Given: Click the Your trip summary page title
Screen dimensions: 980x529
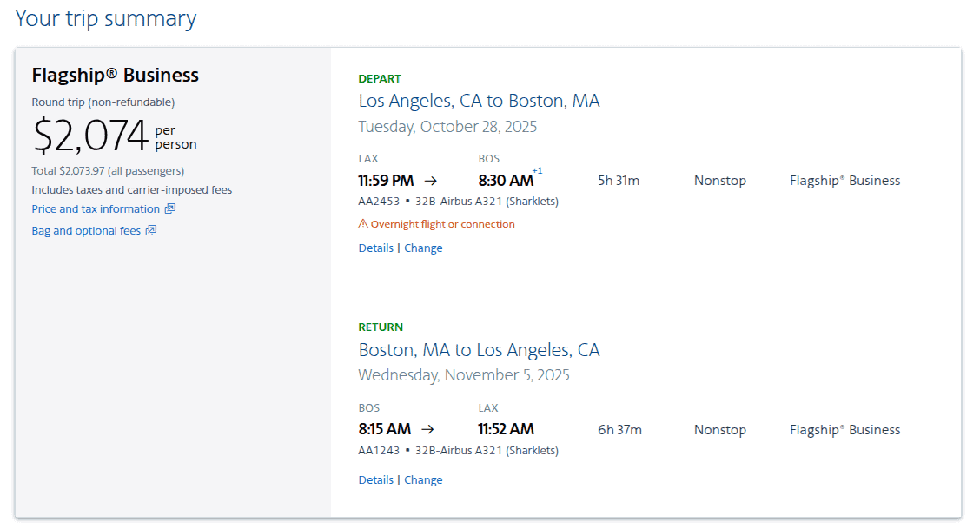Looking at the screenshot, I should pos(106,18).
